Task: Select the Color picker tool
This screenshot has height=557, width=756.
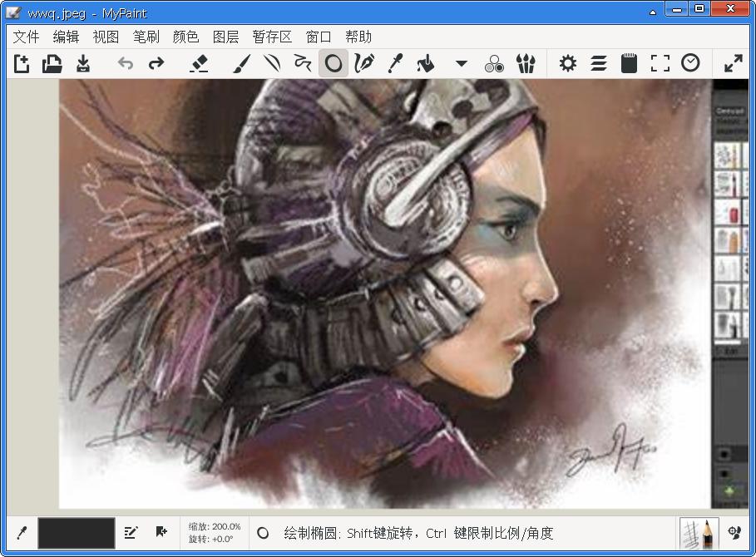Action: click(x=395, y=62)
